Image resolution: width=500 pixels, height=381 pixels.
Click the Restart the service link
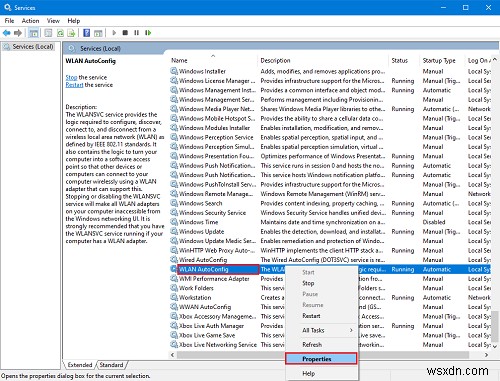[74, 85]
